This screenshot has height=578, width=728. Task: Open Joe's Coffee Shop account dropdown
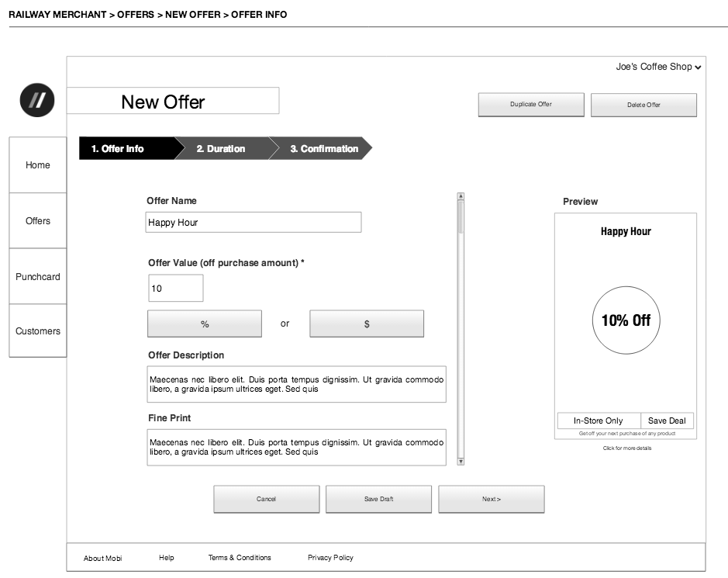point(658,67)
